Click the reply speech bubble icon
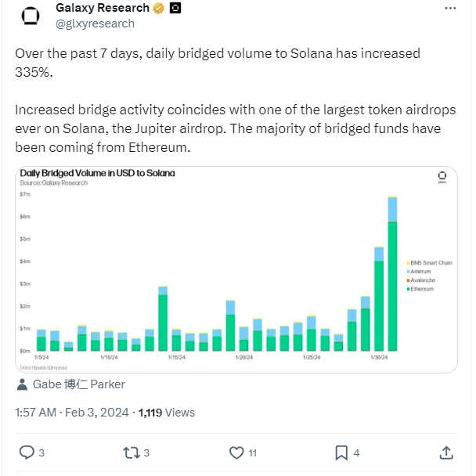Image resolution: width=476 pixels, height=476 pixels. pos(27,453)
